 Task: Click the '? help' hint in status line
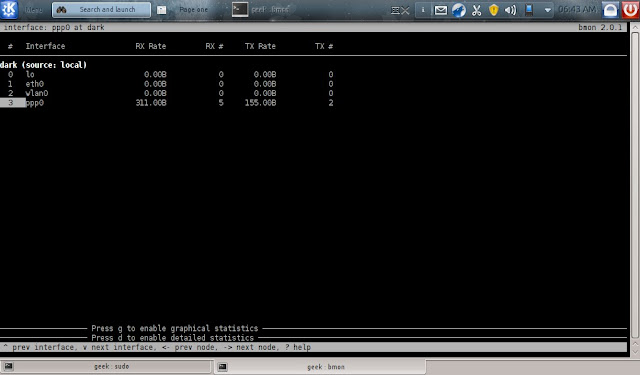pos(298,347)
